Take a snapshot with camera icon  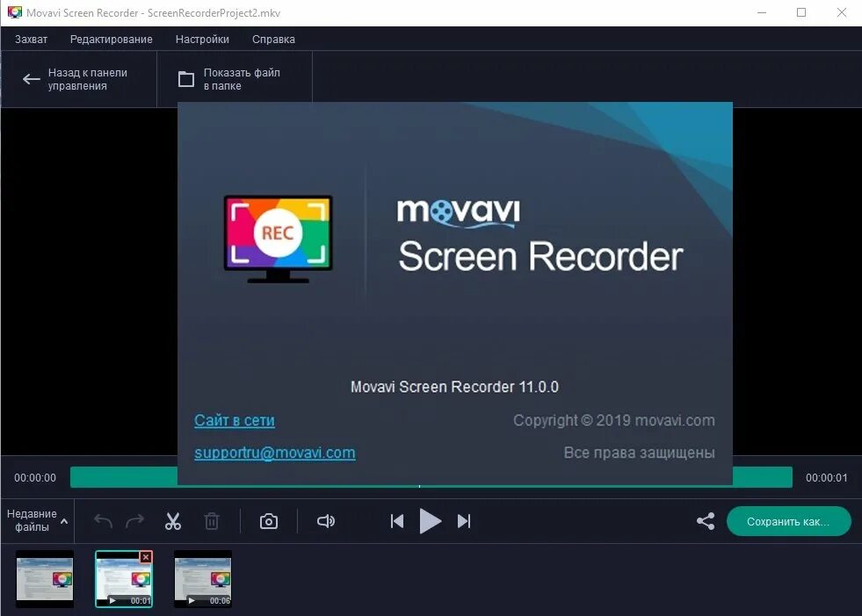(268, 521)
